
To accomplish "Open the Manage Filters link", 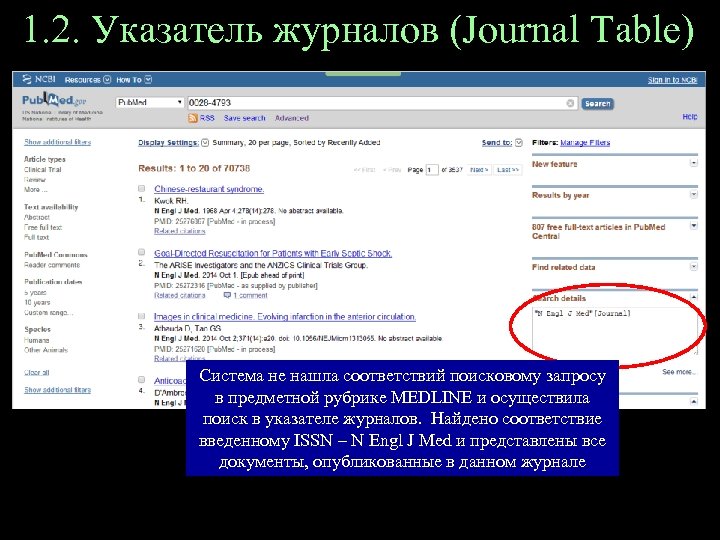I will (585, 143).
